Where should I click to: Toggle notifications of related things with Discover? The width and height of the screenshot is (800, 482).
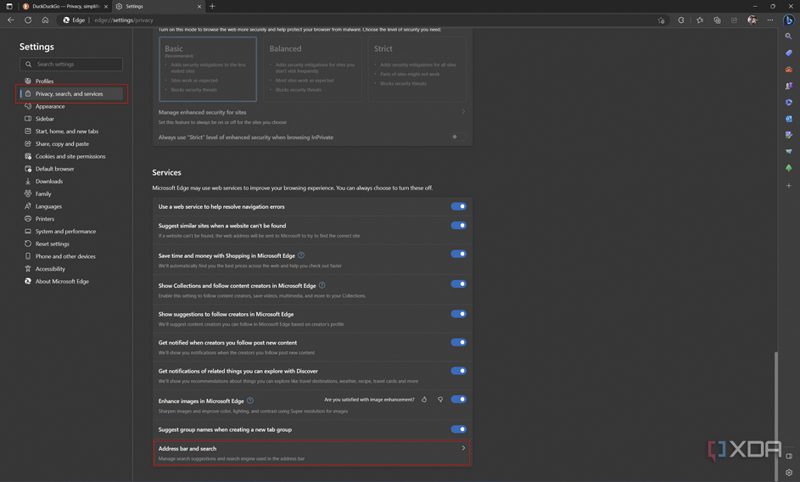[458, 371]
